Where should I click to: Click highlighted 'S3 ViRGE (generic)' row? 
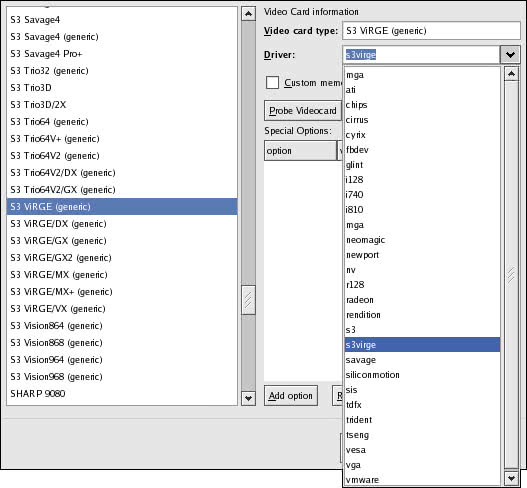coord(122,207)
